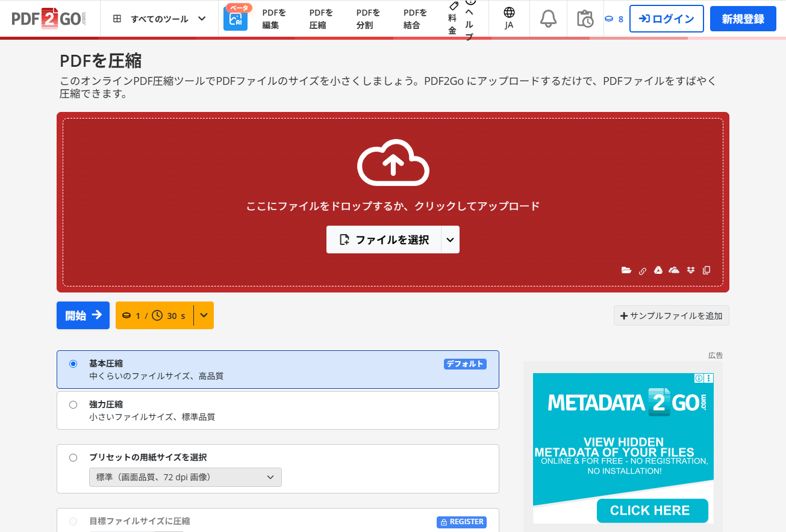Screen dimensions: 786x532
Task: Upload a file from OneDrive
Action: click(673, 270)
